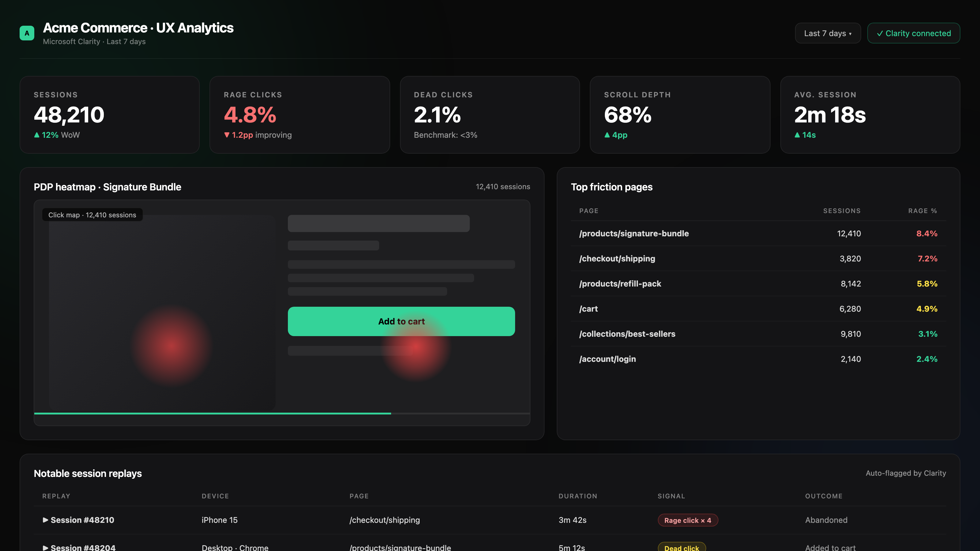Image resolution: width=980 pixels, height=551 pixels.
Task: Click the hotspot below Add to cart
Action: (417, 347)
